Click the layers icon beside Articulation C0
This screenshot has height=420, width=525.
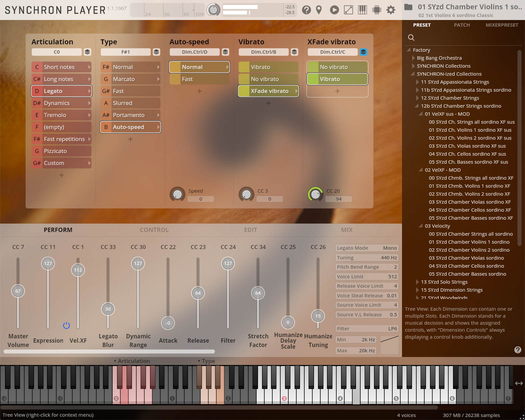tap(87, 52)
